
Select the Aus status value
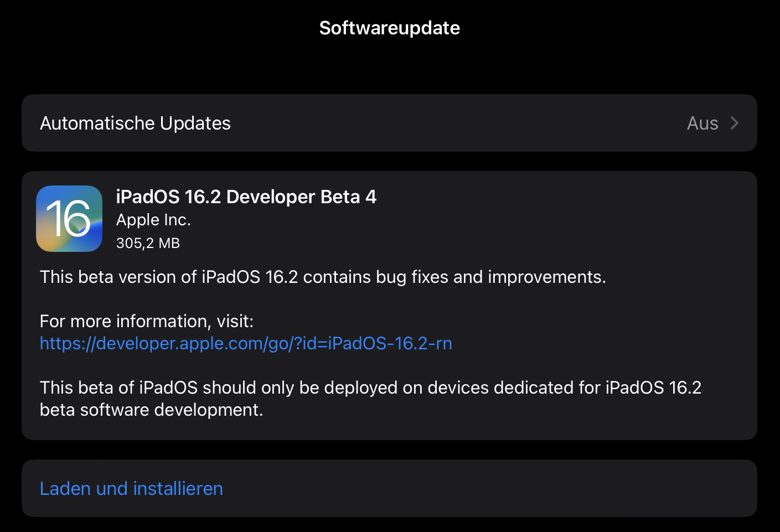coord(702,123)
